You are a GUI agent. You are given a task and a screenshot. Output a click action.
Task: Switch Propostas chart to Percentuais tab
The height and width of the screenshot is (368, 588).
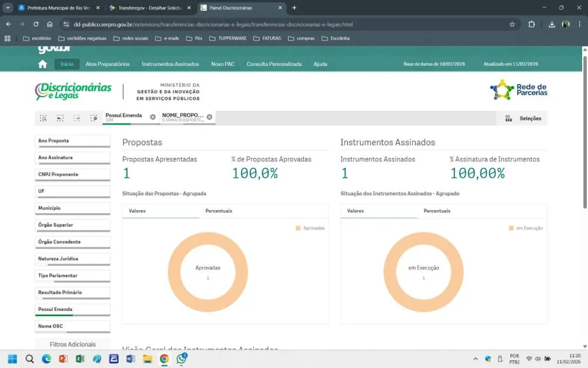tap(219, 211)
